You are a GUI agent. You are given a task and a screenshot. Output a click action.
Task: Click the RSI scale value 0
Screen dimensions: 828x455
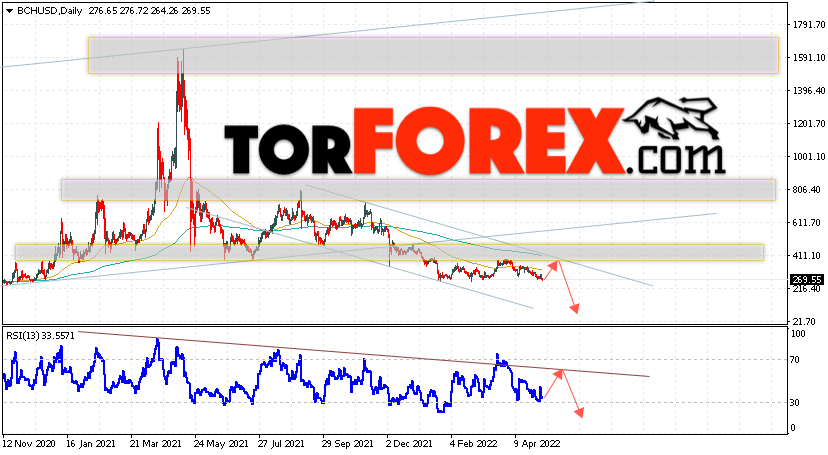[x=793, y=428]
